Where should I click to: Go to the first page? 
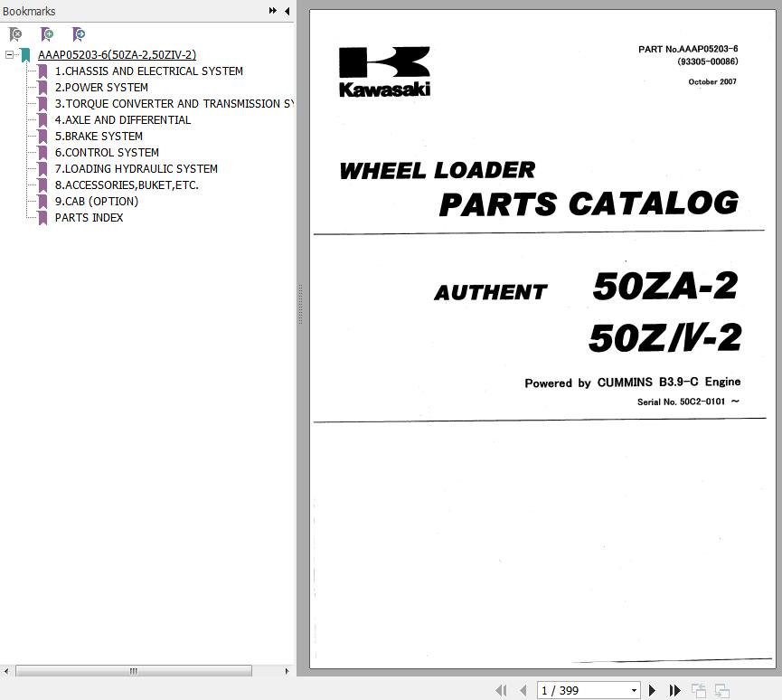coord(501,691)
